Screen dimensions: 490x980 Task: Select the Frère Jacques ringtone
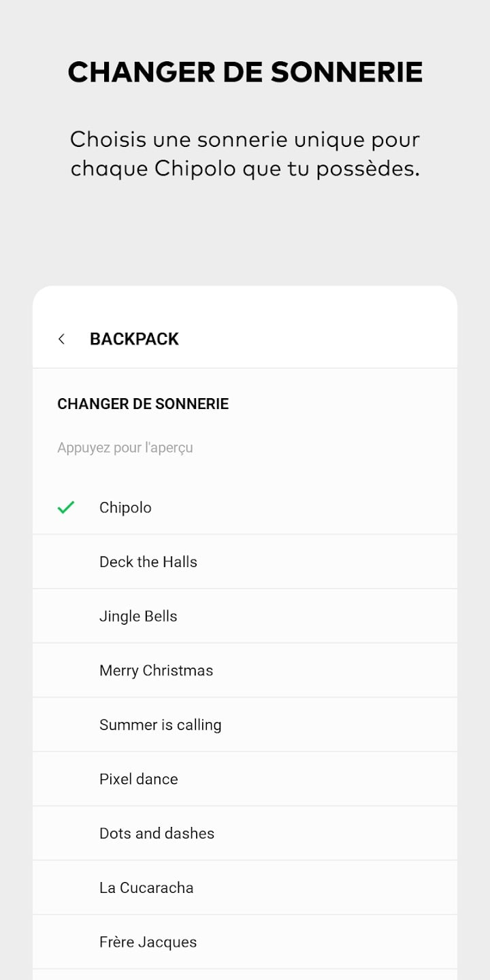(x=148, y=943)
